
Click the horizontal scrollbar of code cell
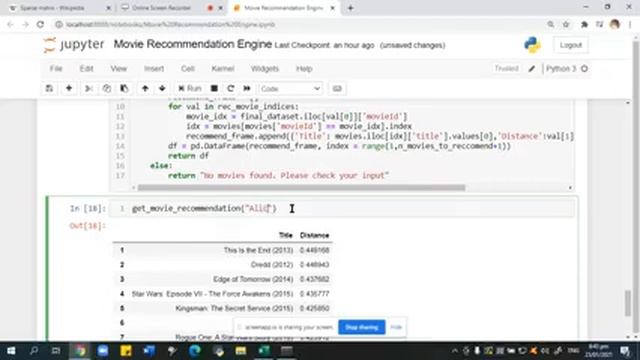(301, 188)
